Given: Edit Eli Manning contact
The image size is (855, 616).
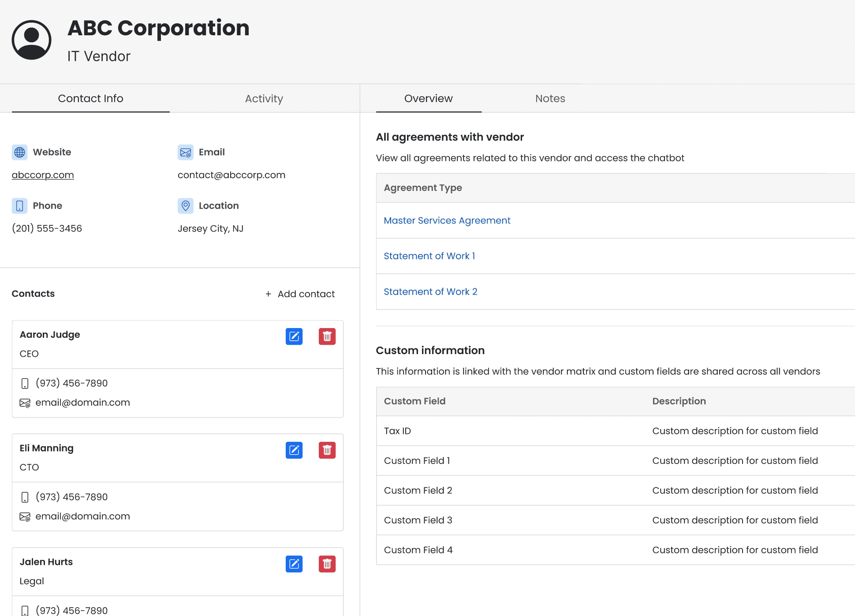Looking at the screenshot, I should point(294,450).
